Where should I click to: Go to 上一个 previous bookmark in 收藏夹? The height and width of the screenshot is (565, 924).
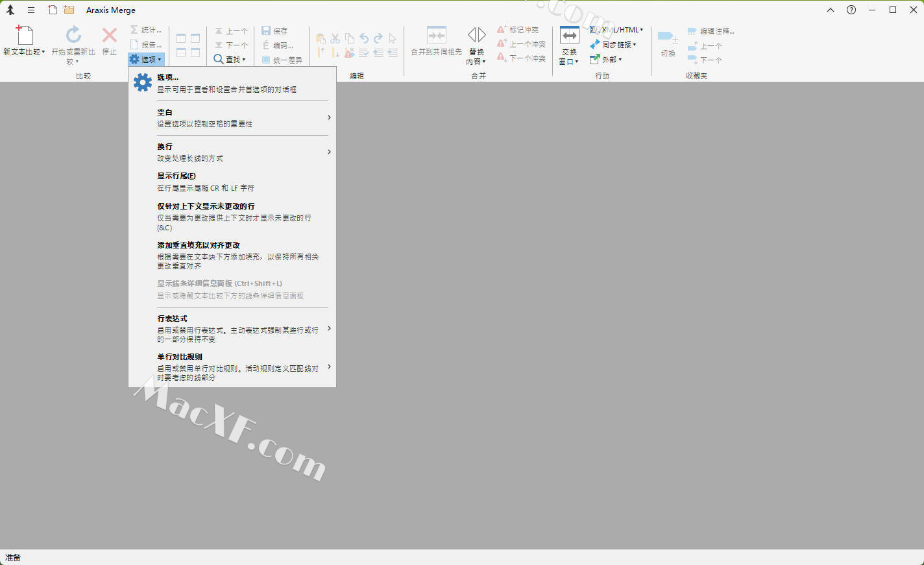click(x=705, y=46)
